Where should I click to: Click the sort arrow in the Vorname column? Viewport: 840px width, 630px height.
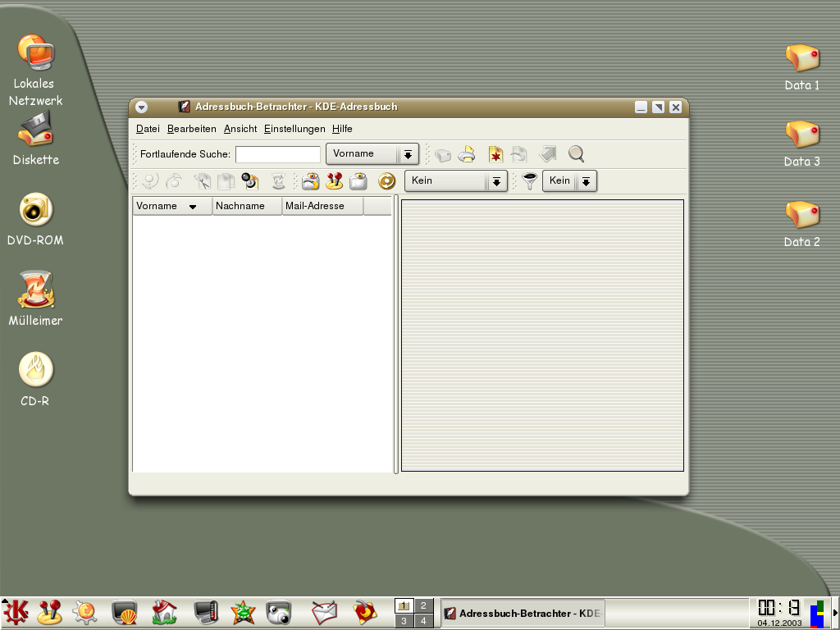(x=193, y=207)
